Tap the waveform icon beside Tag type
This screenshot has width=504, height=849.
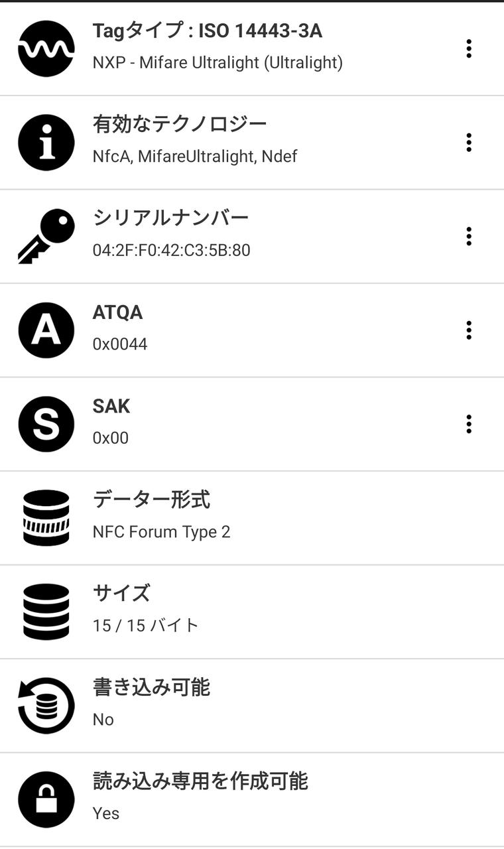pos(46,48)
